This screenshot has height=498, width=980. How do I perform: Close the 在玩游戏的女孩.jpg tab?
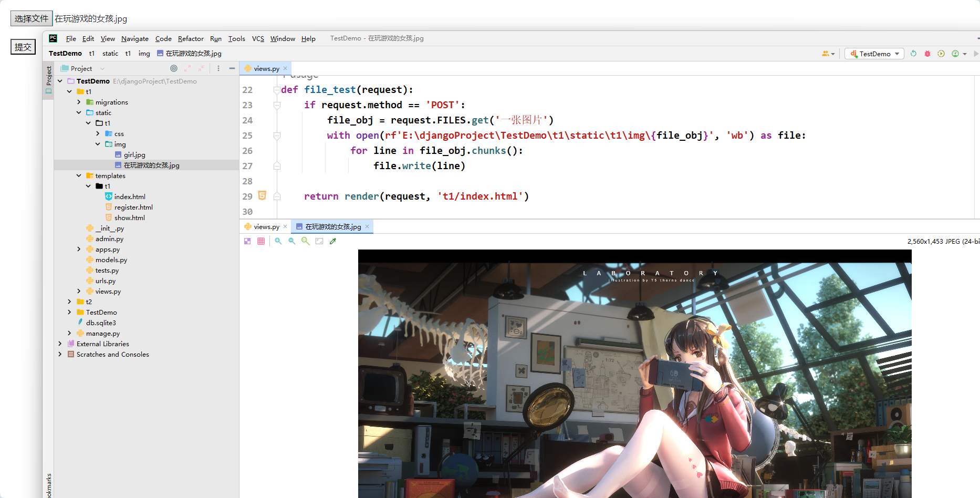pos(367,226)
